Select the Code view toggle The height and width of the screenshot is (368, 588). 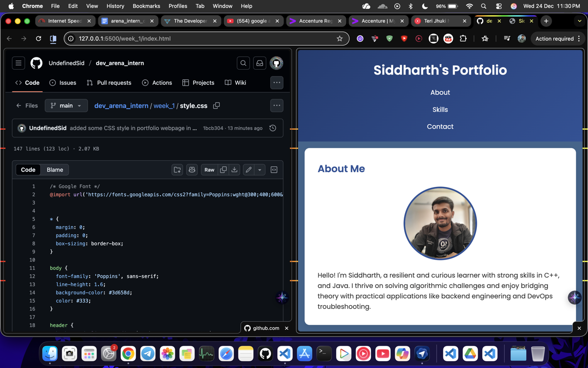pyautogui.click(x=28, y=170)
